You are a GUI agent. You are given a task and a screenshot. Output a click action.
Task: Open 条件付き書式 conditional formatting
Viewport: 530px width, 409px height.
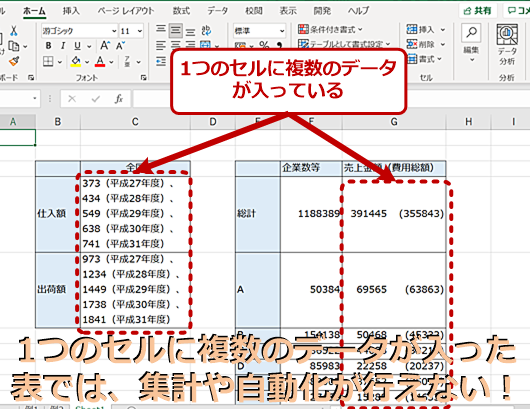(x=331, y=30)
